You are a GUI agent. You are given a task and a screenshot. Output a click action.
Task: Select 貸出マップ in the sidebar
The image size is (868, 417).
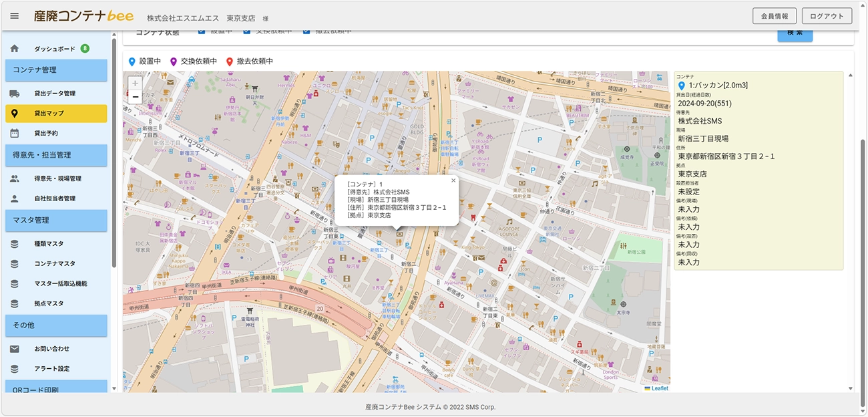pyautogui.click(x=56, y=114)
